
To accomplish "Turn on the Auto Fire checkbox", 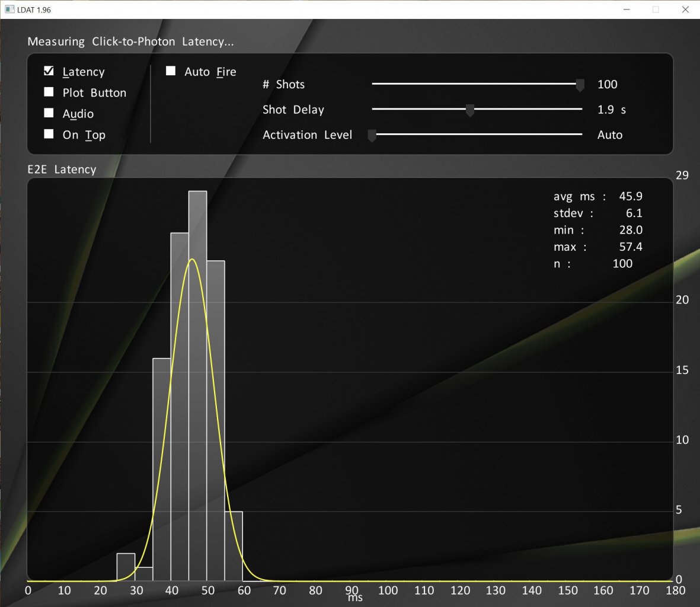I will tap(171, 71).
